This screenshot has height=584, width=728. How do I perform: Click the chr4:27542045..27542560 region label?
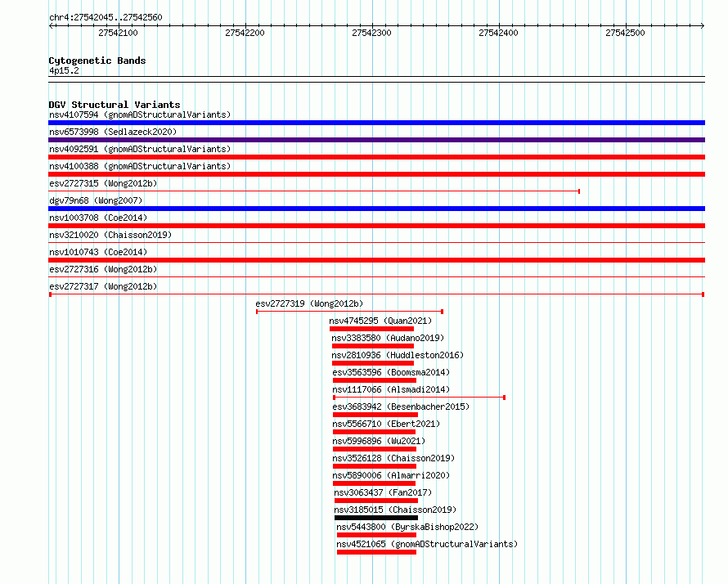(x=106, y=17)
